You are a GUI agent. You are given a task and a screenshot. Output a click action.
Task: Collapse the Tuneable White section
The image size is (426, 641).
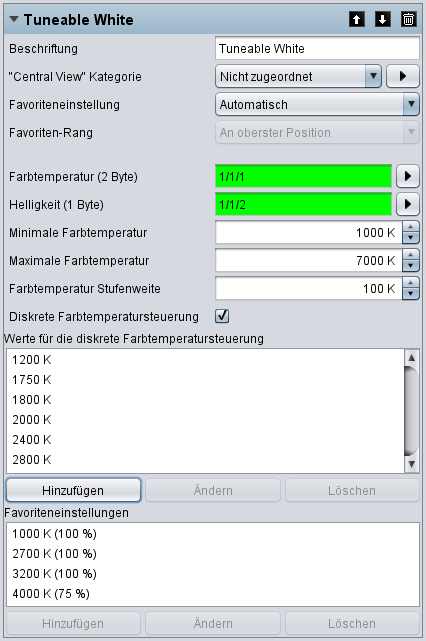[14, 19]
